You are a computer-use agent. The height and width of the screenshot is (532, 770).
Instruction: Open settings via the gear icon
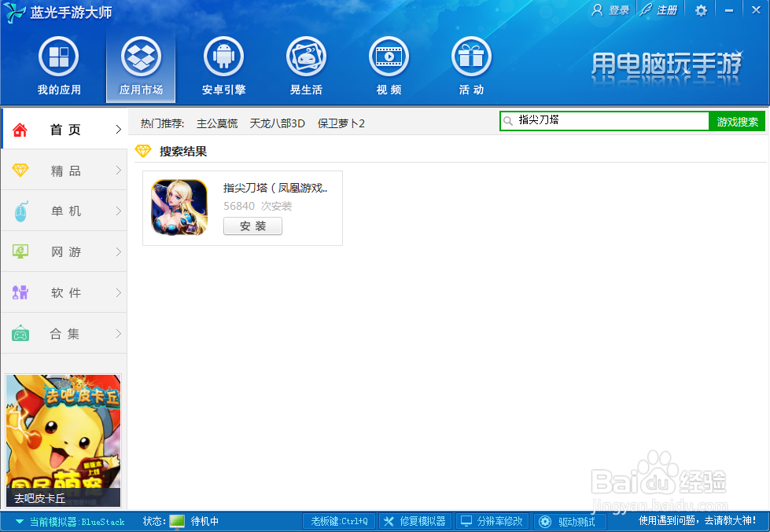click(x=702, y=10)
